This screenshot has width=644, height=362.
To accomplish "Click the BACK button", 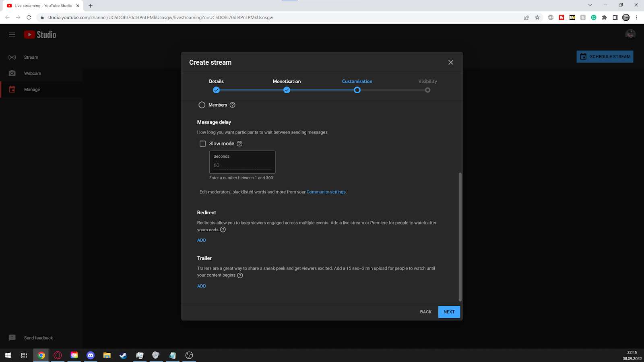I will [426, 312].
